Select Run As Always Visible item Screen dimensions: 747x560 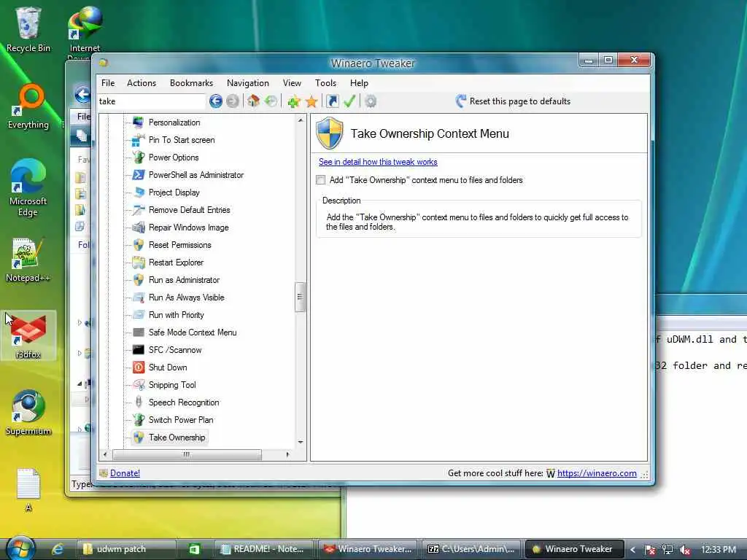pos(186,297)
